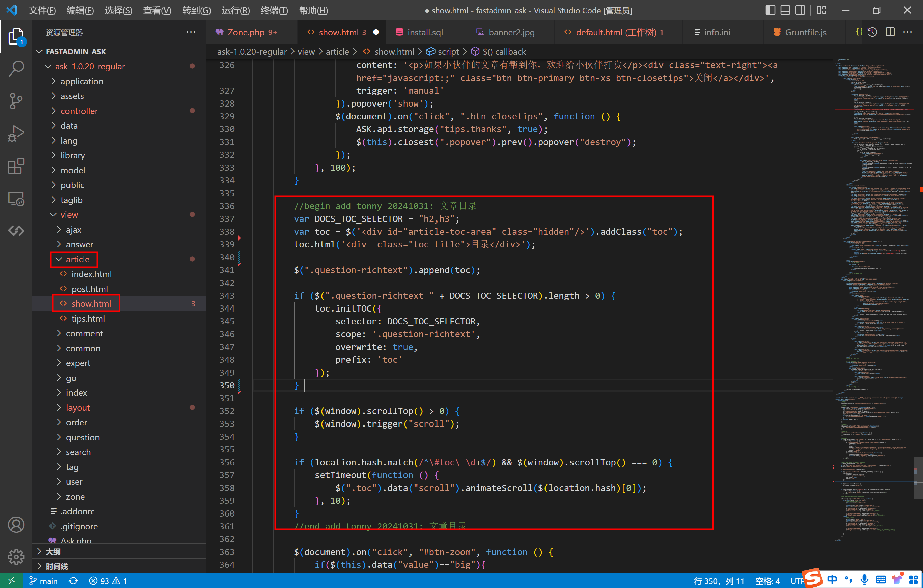
Task: Click the VS Code logo icon
Action: click(11, 10)
